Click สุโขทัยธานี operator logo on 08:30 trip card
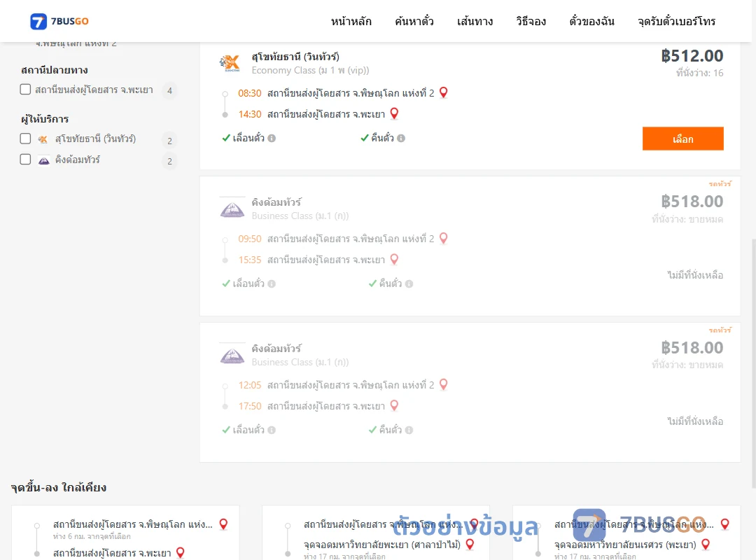Screen dimensions: 756x560 click(230, 63)
